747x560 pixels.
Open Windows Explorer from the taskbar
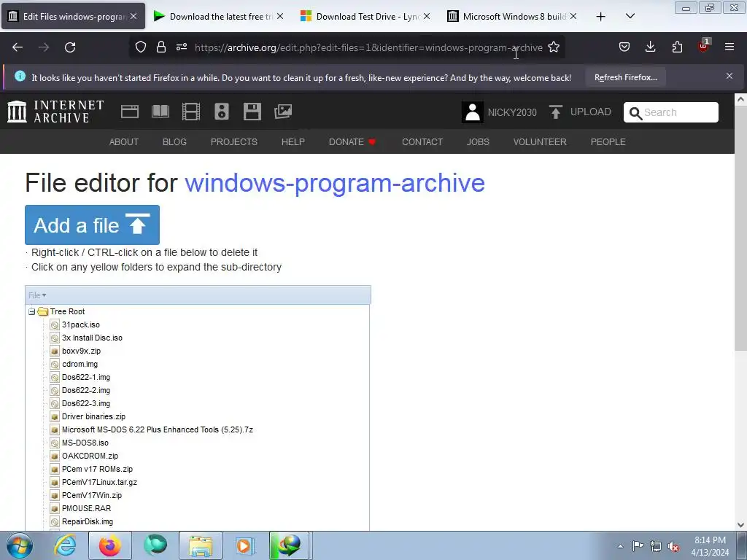point(201,545)
